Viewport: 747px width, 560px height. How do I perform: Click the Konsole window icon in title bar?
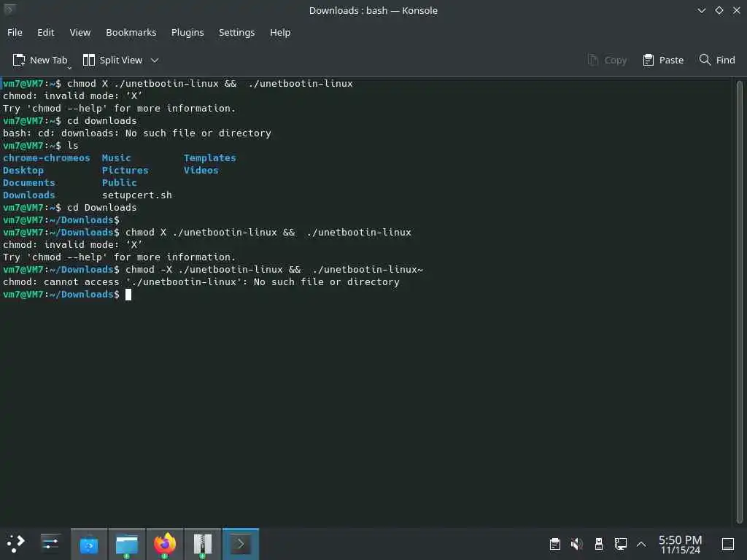click(x=9, y=9)
